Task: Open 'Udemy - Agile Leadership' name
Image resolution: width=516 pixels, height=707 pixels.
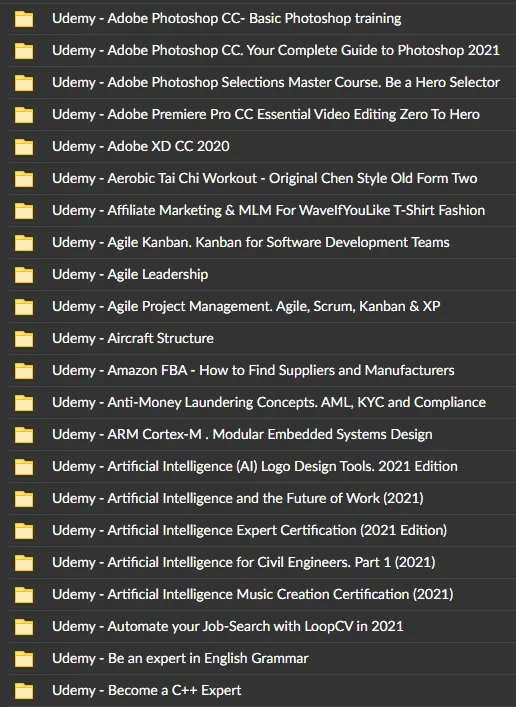Action: click(x=130, y=275)
